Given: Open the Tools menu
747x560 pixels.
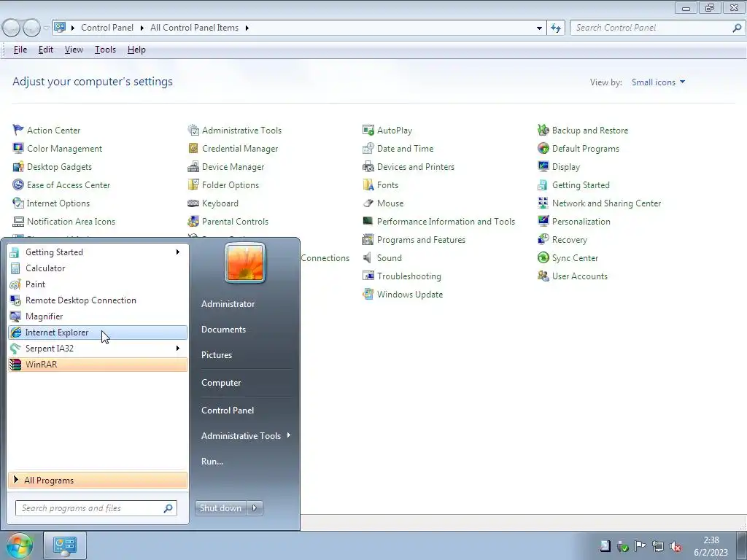Looking at the screenshot, I should coord(105,50).
